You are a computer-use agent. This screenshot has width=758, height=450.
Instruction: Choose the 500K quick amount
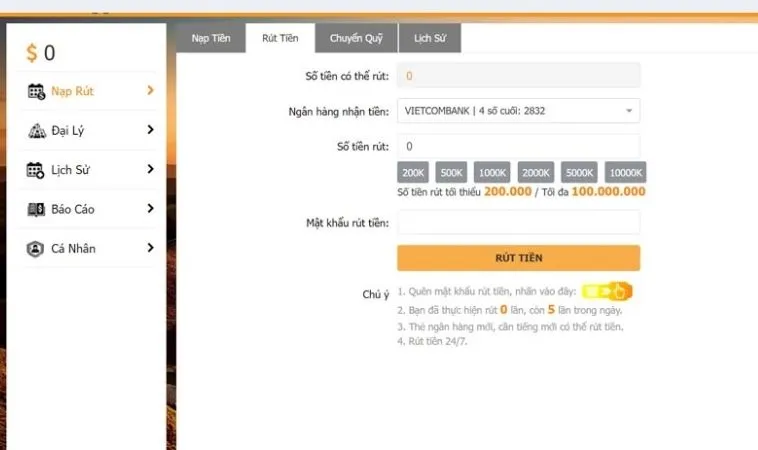tap(451, 173)
